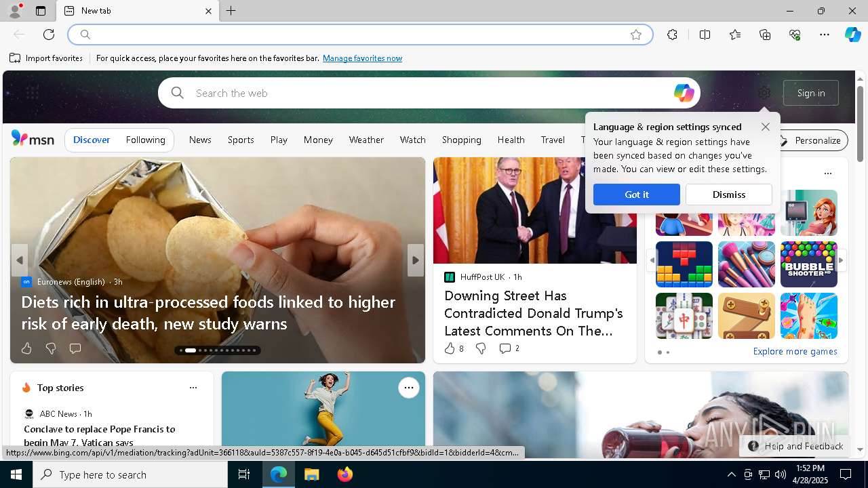
Task: Open the Travel menu item
Action: (x=553, y=140)
